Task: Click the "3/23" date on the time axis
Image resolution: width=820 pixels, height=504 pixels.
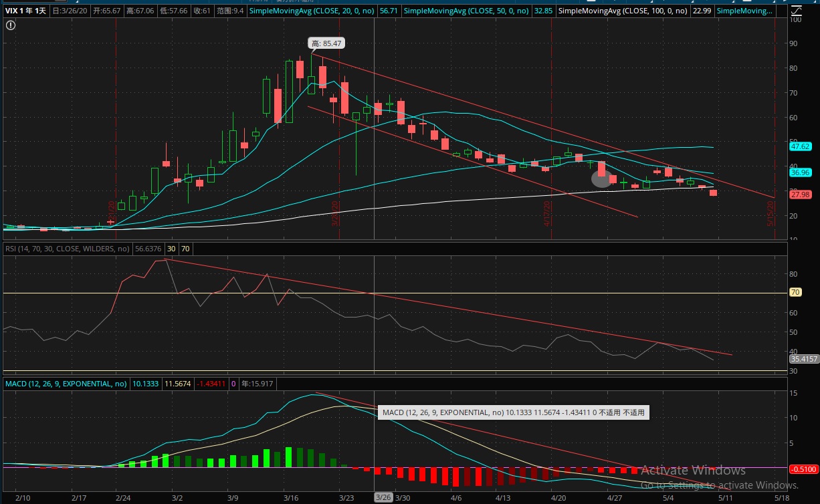Action: [346, 498]
